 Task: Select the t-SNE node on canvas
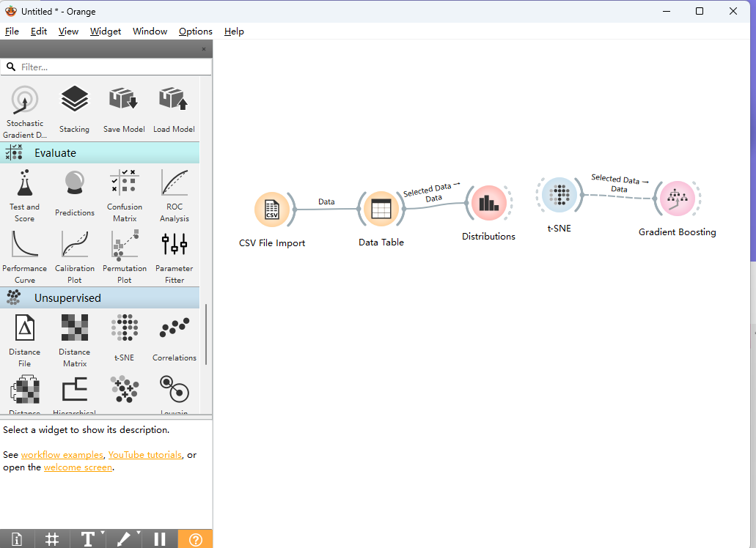pos(559,195)
